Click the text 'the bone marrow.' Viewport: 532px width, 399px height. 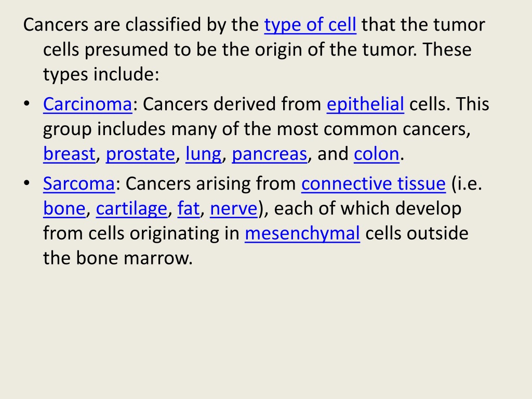pos(118,258)
